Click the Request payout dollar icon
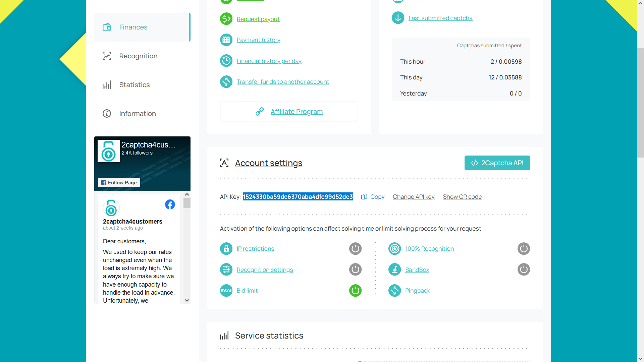The height and width of the screenshot is (362, 644). pos(226,18)
